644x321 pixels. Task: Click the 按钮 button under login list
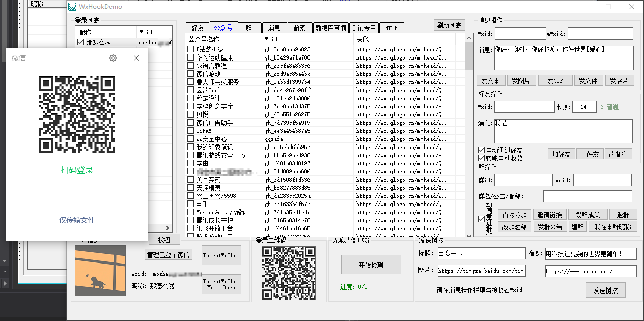click(x=164, y=240)
